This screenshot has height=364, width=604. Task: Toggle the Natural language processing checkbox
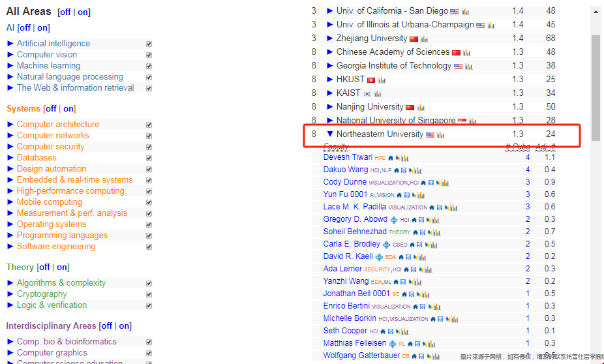(x=149, y=77)
